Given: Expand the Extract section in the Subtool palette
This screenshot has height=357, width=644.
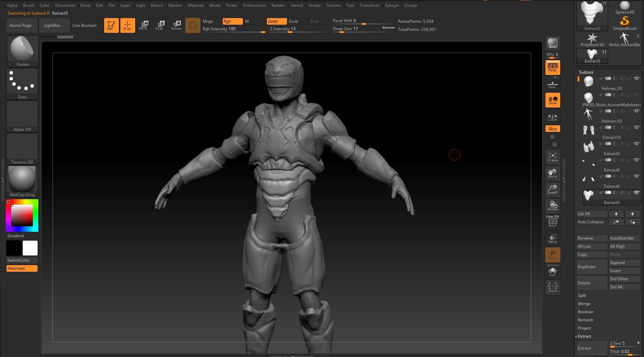Looking at the screenshot, I should (x=584, y=336).
